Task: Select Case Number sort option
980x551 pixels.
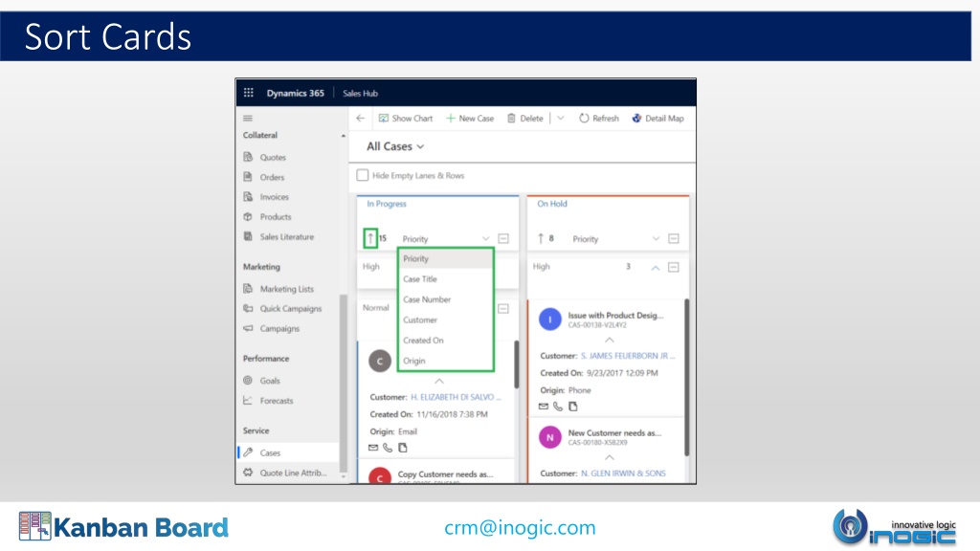Action: click(x=445, y=299)
